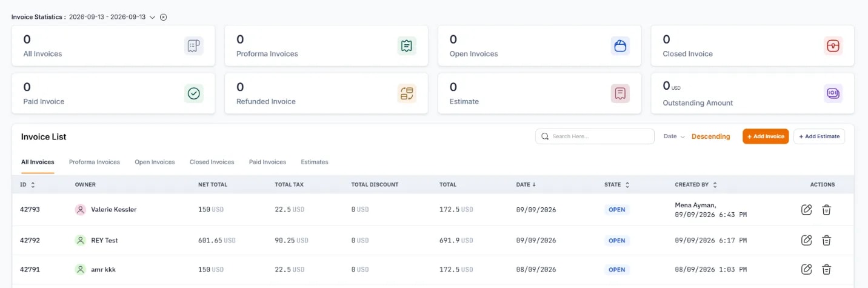Click the 08/09/2026 1:03 PM timestamp
Image resolution: width=868 pixels, height=288 pixels.
click(x=710, y=269)
